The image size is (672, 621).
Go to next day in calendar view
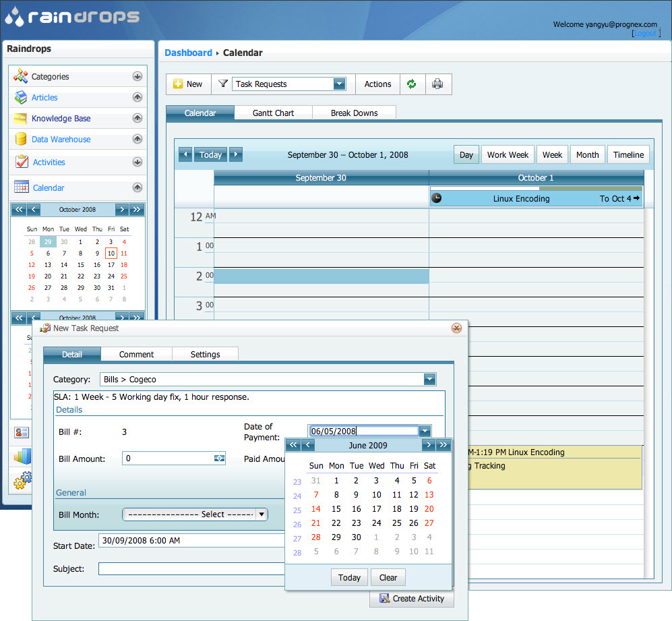[x=235, y=155]
